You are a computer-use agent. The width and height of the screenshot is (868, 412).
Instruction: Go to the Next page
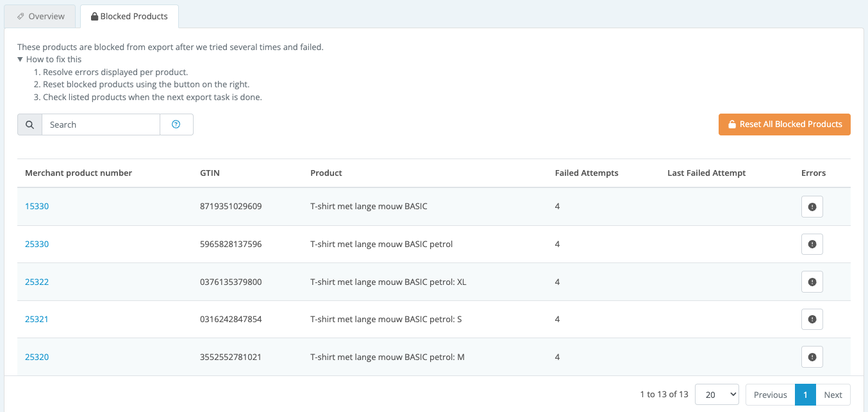[833, 395]
